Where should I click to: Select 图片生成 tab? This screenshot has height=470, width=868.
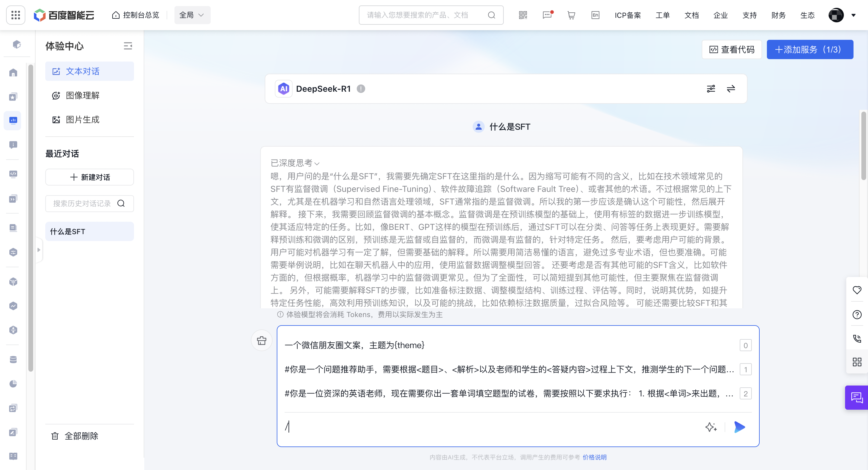click(x=90, y=119)
